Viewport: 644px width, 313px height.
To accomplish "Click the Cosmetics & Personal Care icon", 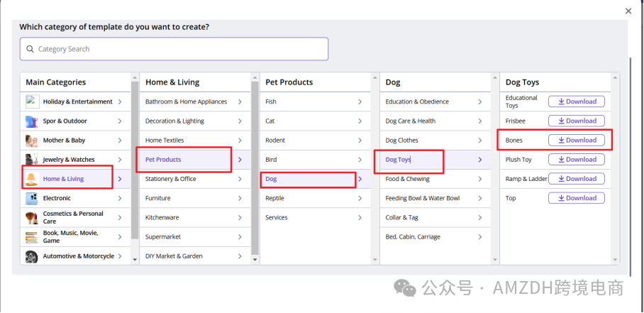I will pos(32,217).
